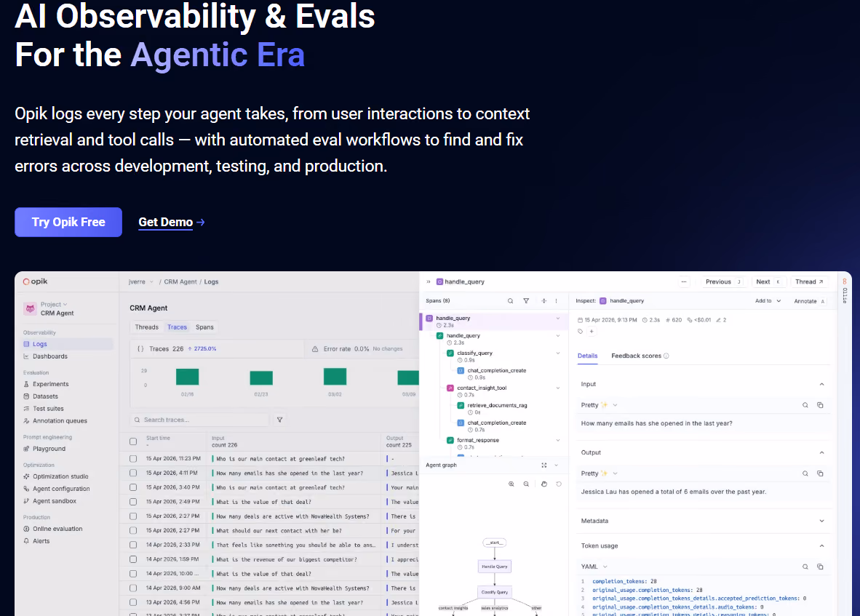Viewport: 860px width, 616px height.
Task: Select the 15 Apr 2026, 2:49 PM trace checkbox
Action: click(133, 502)
